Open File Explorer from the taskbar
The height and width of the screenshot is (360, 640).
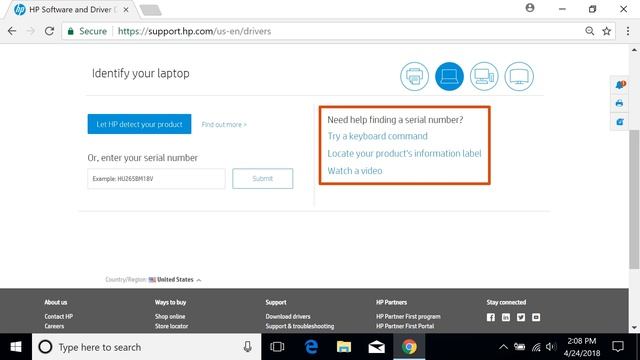(344, 347)
